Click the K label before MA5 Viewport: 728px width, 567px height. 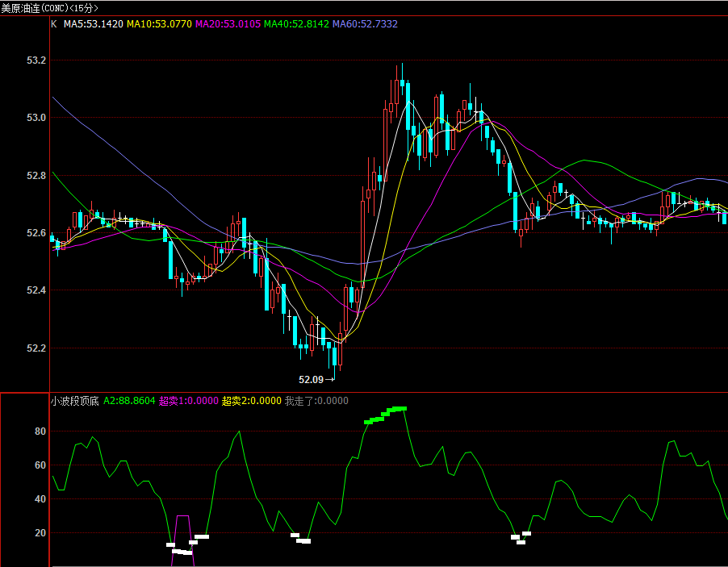54,24
